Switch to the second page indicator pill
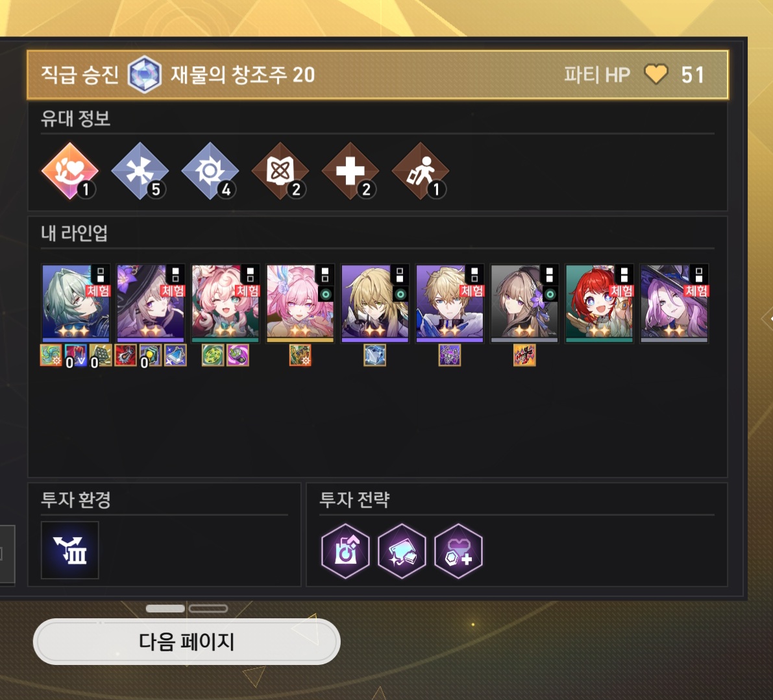The height and width of the screenshot is (700, 773). (208, 609)
